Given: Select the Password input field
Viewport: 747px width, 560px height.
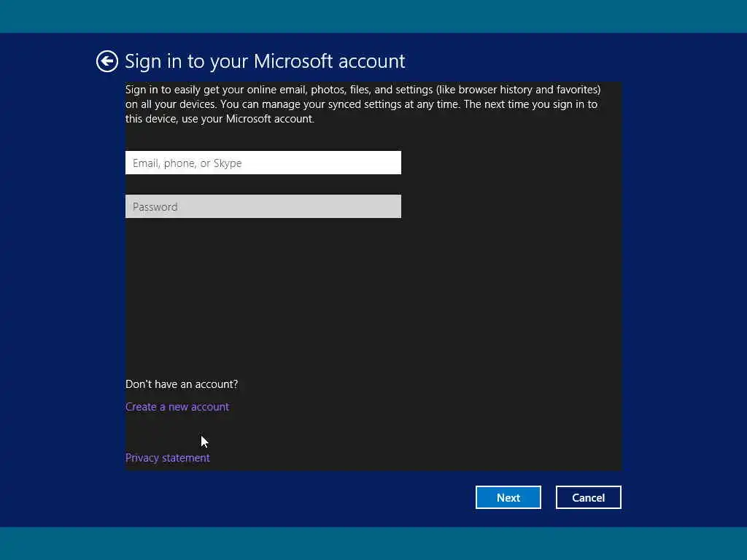Looking at the screenshot, I should (263, 206).
